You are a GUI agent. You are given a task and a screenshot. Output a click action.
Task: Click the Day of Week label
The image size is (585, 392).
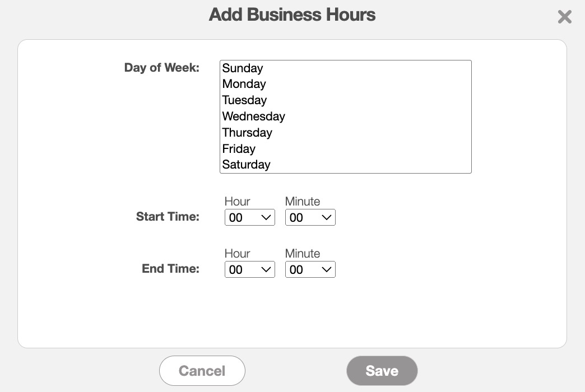[162, 68]
